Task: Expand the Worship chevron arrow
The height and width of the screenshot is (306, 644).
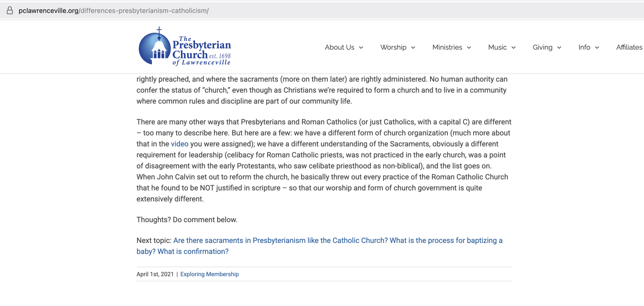Action: click(x=413, y=48)
